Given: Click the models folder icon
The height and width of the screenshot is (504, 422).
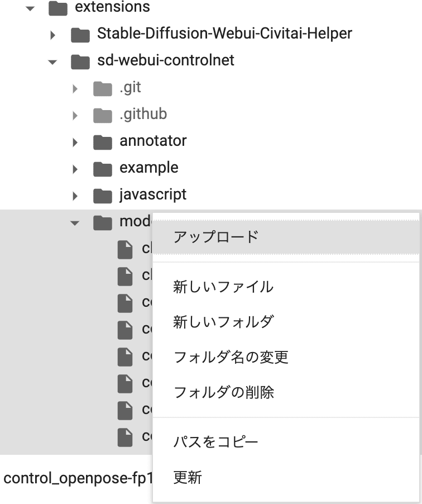Looking at the screenshot, I should 103,222.
